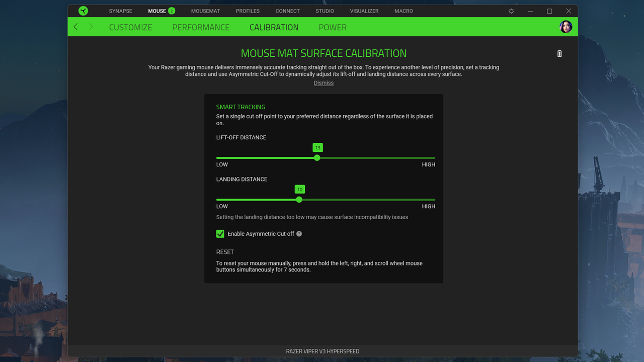Click MOUSE MAT SURFACE CALIBRATION title

[324, 53]
